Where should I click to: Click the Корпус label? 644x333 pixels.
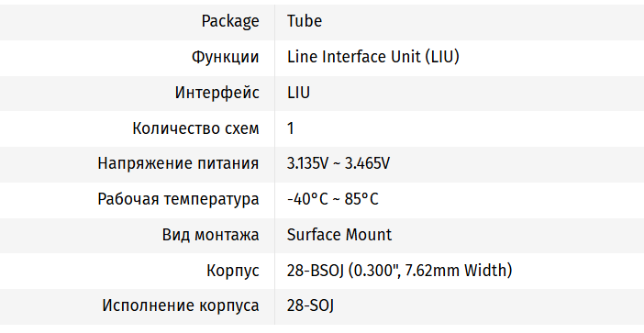click(x=233, y=271)
